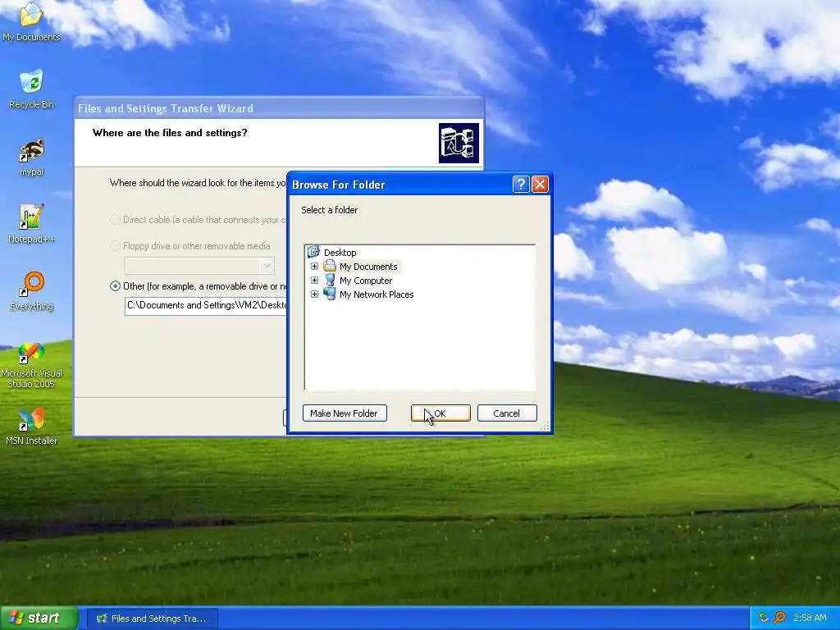The width and height of the screenshot is (840, 630).
Task: Click the system clock showing 2:58 AM
Action: pos(810,618)
